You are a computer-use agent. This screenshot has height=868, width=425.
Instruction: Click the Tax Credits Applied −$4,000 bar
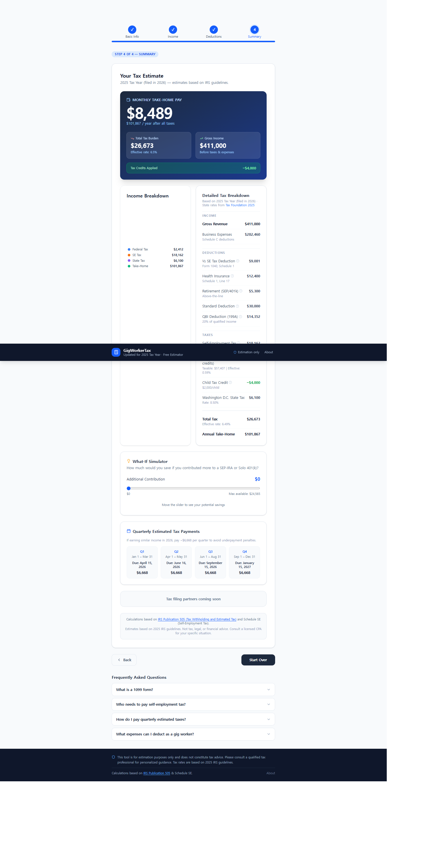pyautogui.click(x=193, y=168)
